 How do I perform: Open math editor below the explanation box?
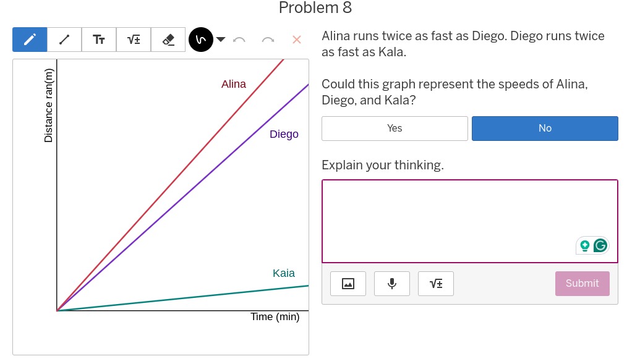pyautogui.click(x=436, y=284)
